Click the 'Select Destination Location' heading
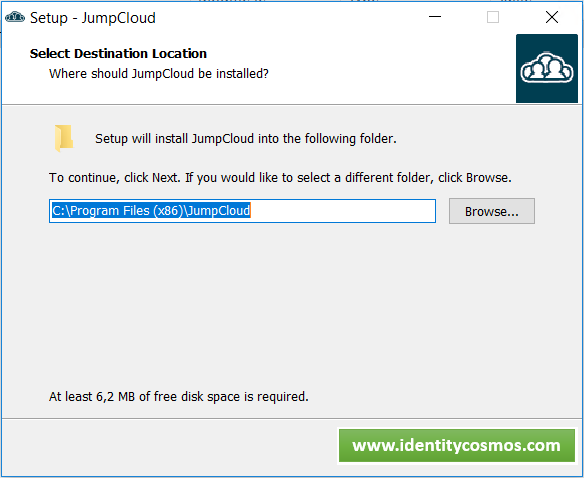The height and width of the screenshot is (478, 584). 118,54
